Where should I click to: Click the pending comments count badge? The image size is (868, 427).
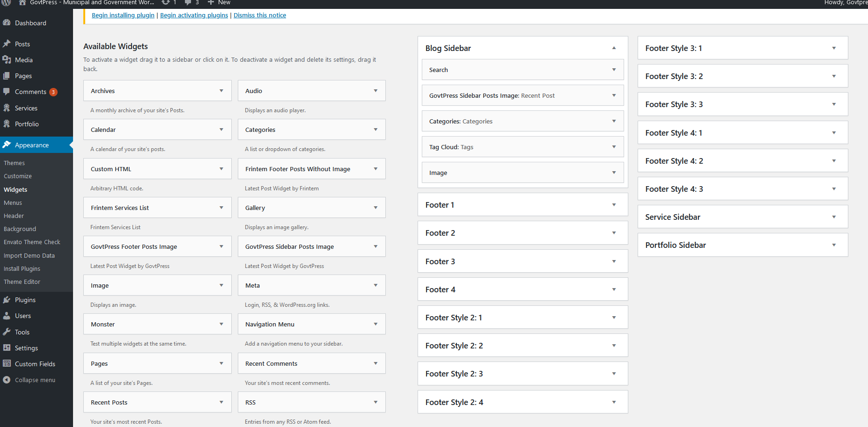coord(53,92)
